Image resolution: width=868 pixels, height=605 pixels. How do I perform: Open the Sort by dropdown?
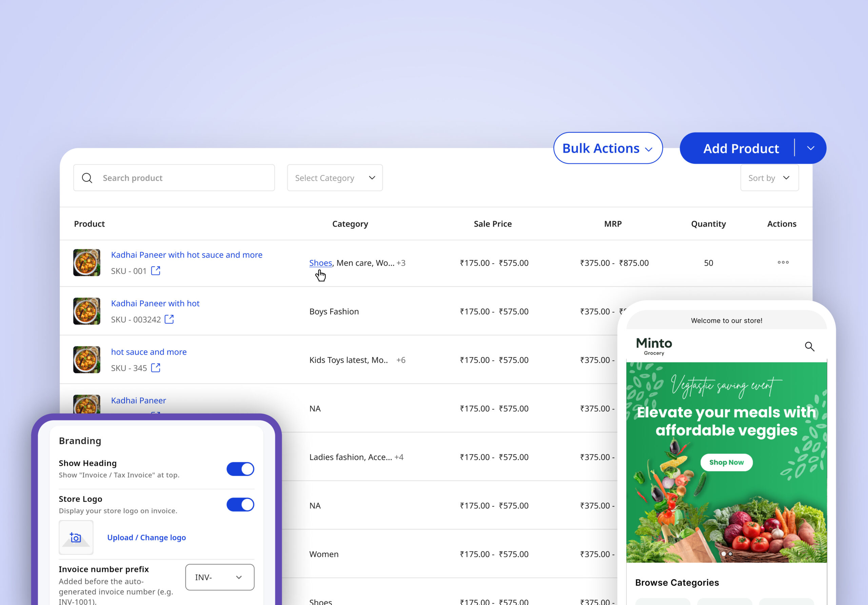tap(769, 178)
